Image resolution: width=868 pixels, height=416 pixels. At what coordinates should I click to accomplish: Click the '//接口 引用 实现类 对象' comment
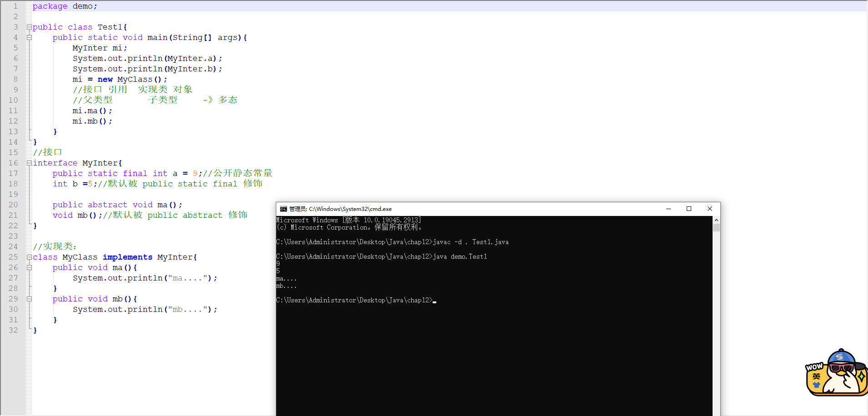pos(133,90)
